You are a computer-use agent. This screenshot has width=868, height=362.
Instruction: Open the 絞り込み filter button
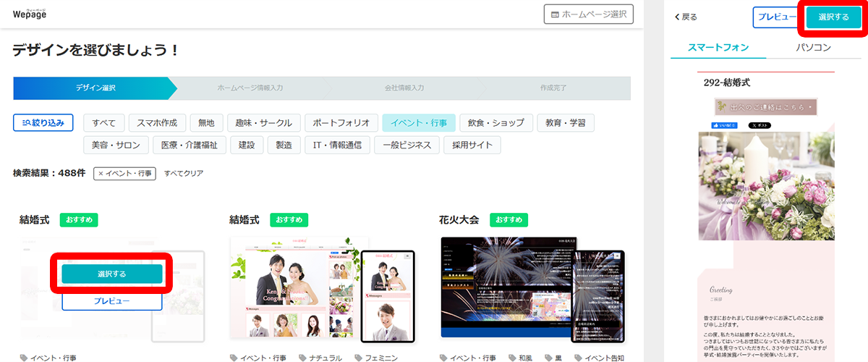[x=43, y=123]
